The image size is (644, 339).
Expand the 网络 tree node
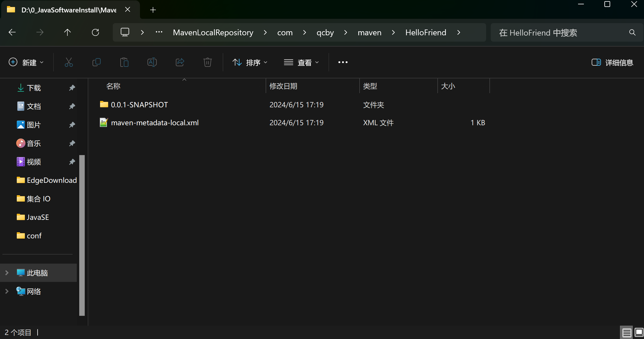[7, 291]
